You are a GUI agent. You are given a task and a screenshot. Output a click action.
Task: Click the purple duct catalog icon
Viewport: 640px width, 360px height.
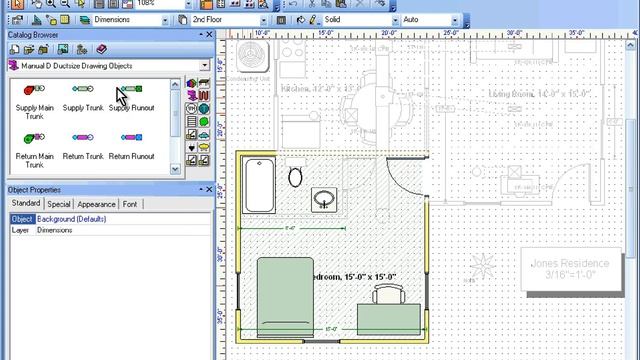tap(191, 96)
